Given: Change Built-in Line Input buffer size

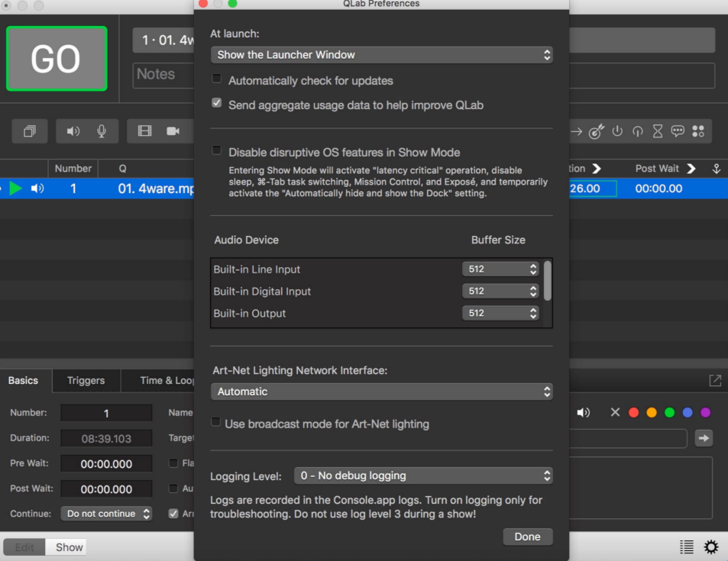Looking at the screenshot, I should point(500,269).
